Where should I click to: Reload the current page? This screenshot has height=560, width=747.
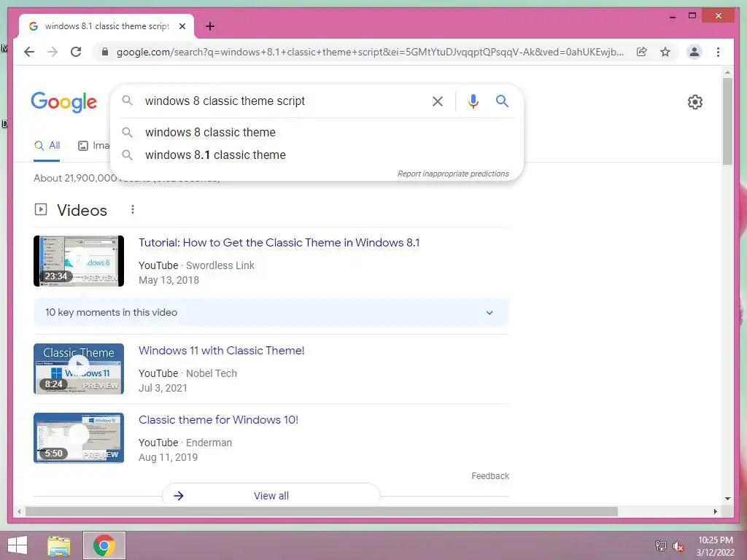coord(76,52)
